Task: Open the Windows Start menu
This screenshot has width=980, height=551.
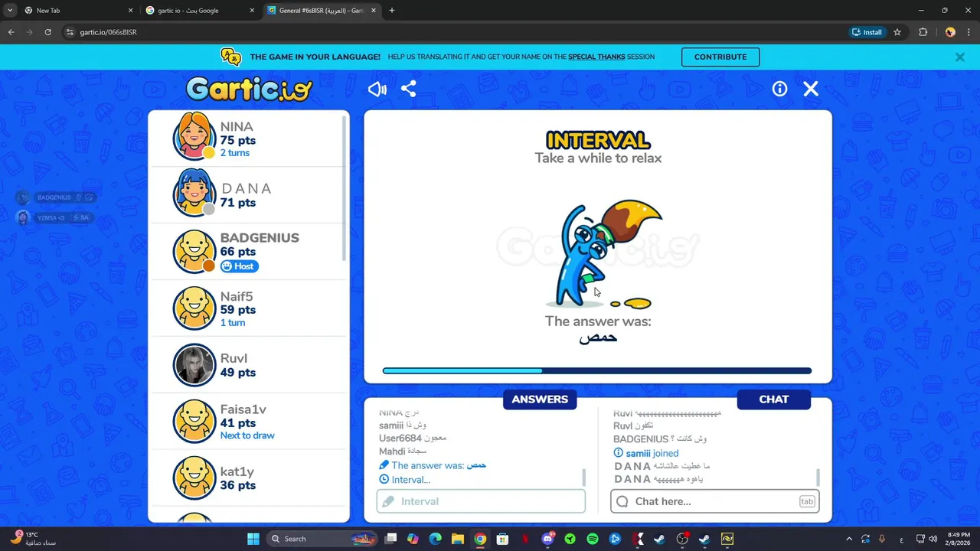Action: [x=253, y=539]
